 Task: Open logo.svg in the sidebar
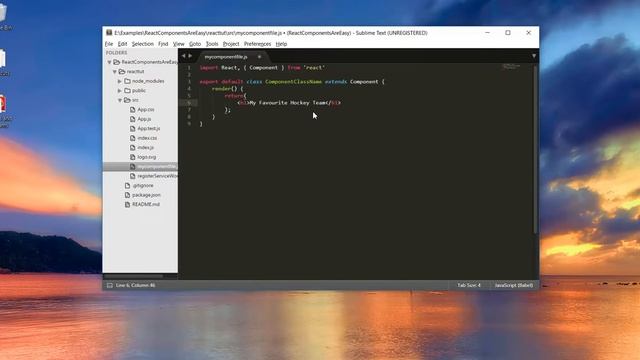(147, 157)
